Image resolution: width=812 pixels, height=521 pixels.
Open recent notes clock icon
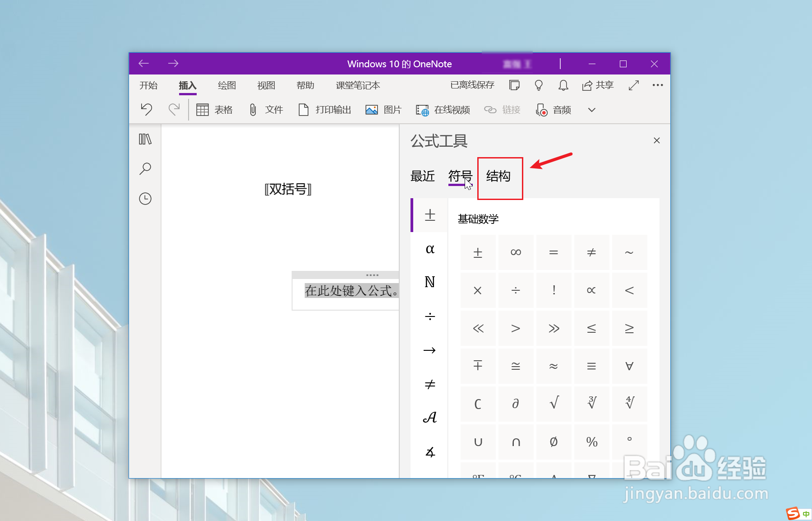pyautogui.click(x=145, y=199)
